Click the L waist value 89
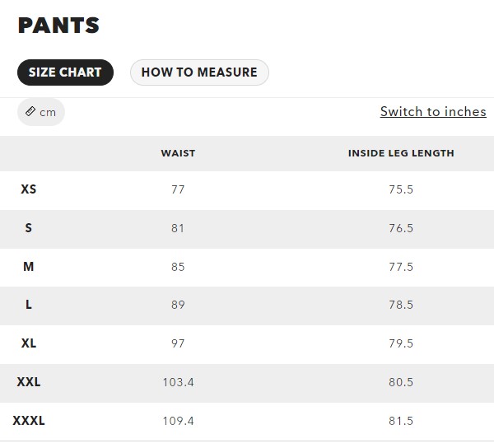The image size is (494, 448). (x=178, y=305)
